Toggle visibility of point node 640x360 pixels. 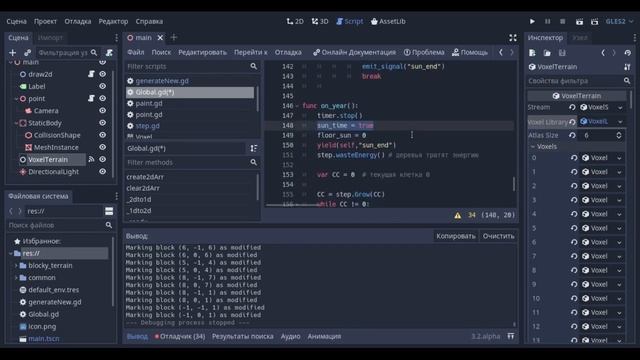102,98
